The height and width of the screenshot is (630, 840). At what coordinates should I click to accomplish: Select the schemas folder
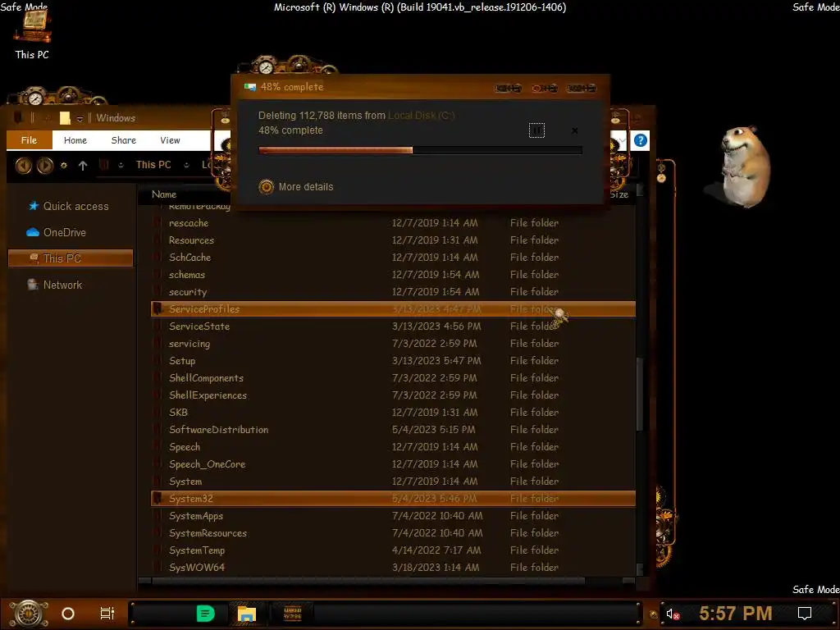393,274
